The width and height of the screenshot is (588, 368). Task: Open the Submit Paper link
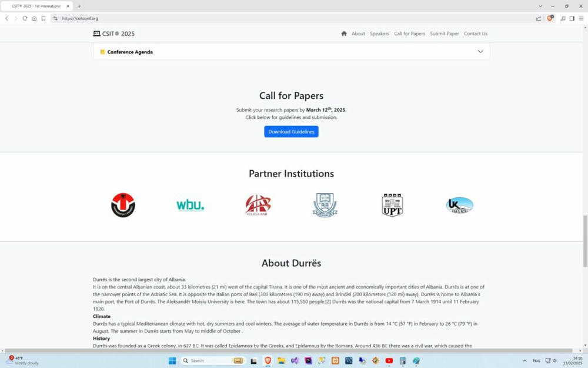pyautogui.click(x=444, y=34)
